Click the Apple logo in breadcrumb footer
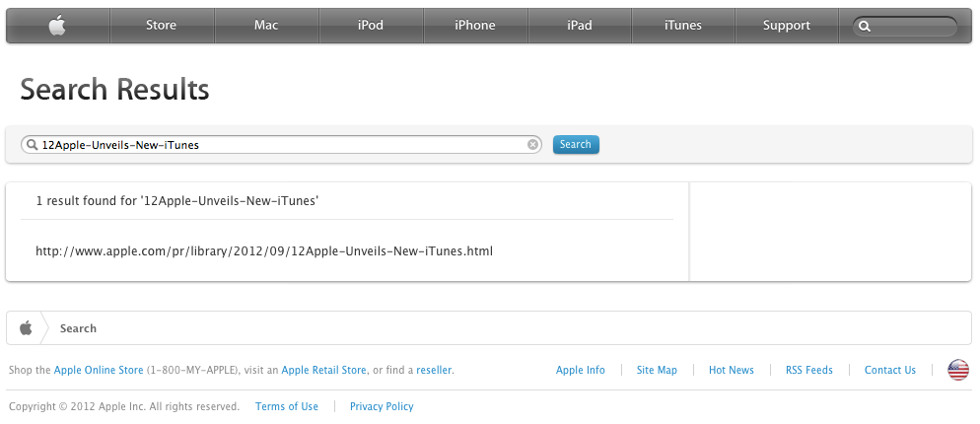980x424 pixels. pos(26,328)
